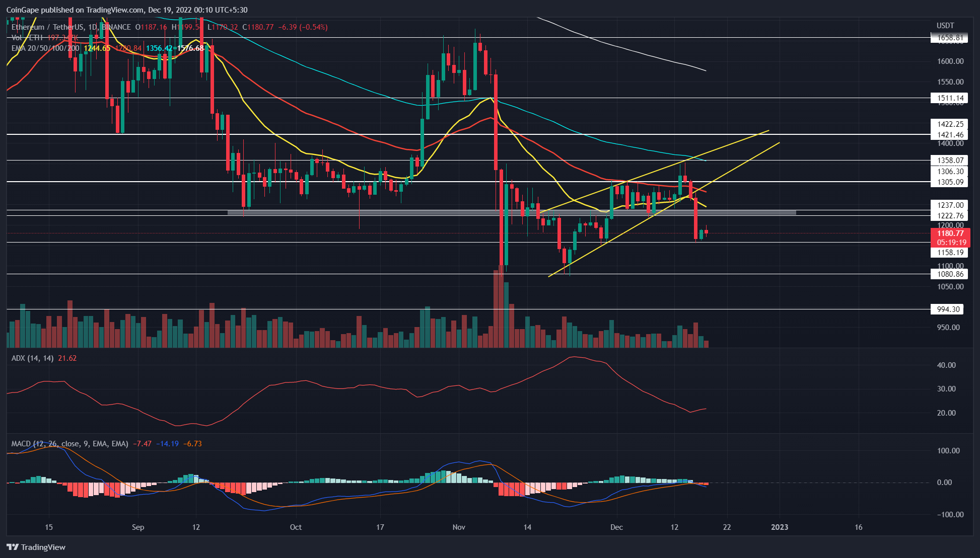Click the ADX axis value 20.00

(946, 413)
